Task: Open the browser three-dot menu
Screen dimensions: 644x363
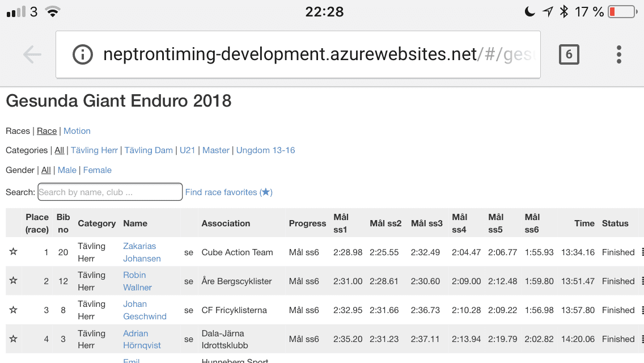Action: point(619,54)
